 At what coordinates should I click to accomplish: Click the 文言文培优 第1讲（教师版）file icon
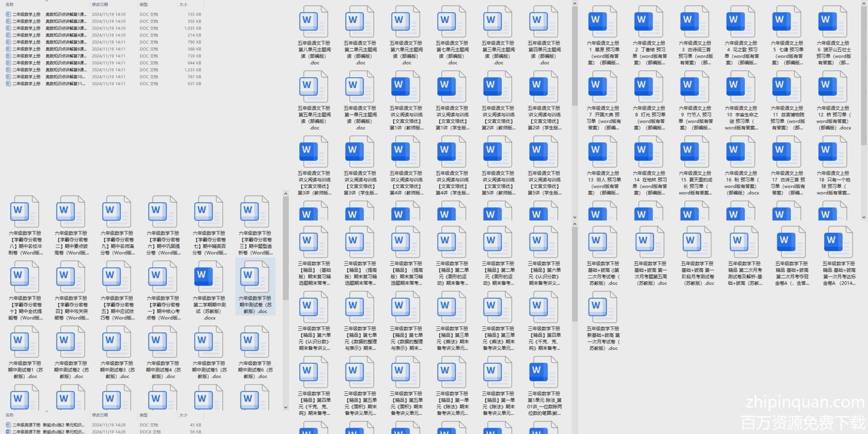[406, 86]
